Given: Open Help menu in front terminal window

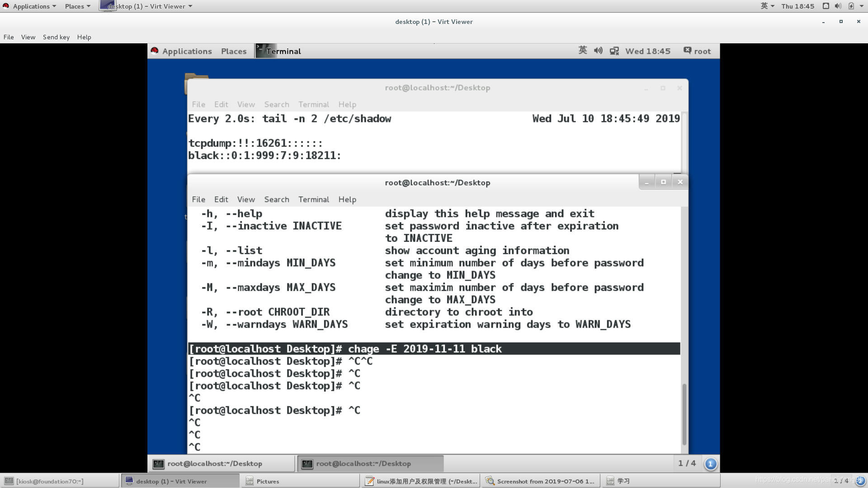Looking at the screenshot, I should tap(347, 199).
